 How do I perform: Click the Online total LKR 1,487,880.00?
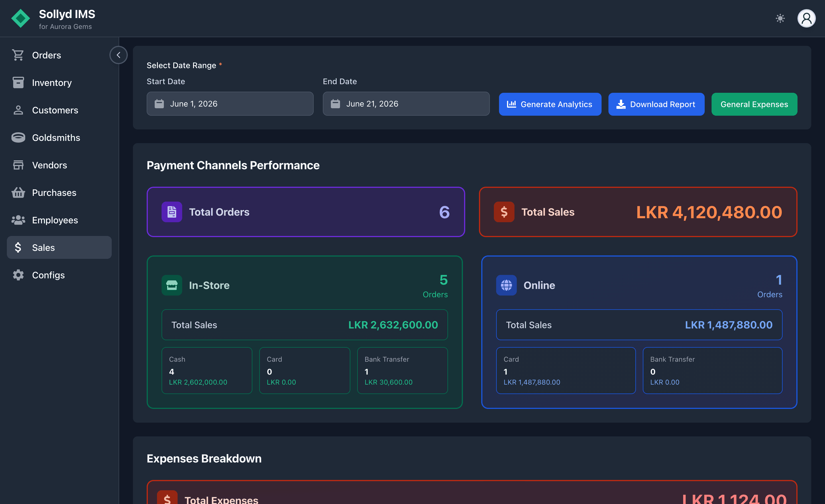(728, 325)
